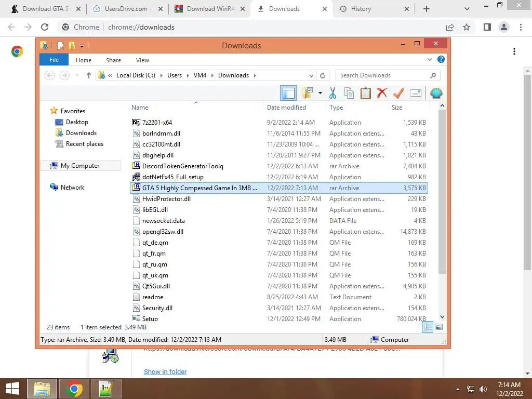The height and width of the screenshot is (399, 532).
Task: Open the recent locations dropdown arrow
Action: pos(77,75)
